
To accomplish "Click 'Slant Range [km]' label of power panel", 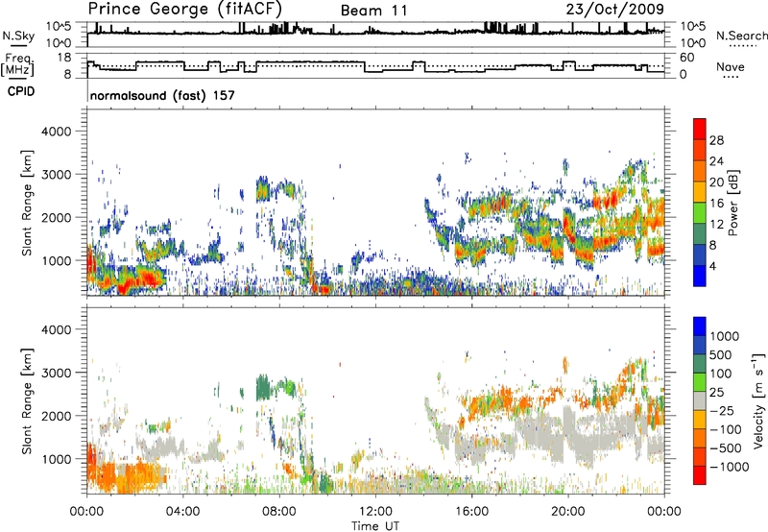I will coord(27,203).
